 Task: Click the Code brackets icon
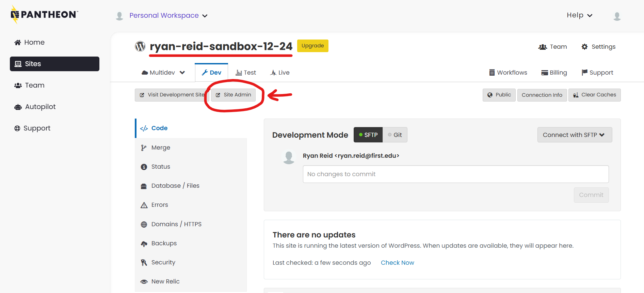[x=144, y=128]
